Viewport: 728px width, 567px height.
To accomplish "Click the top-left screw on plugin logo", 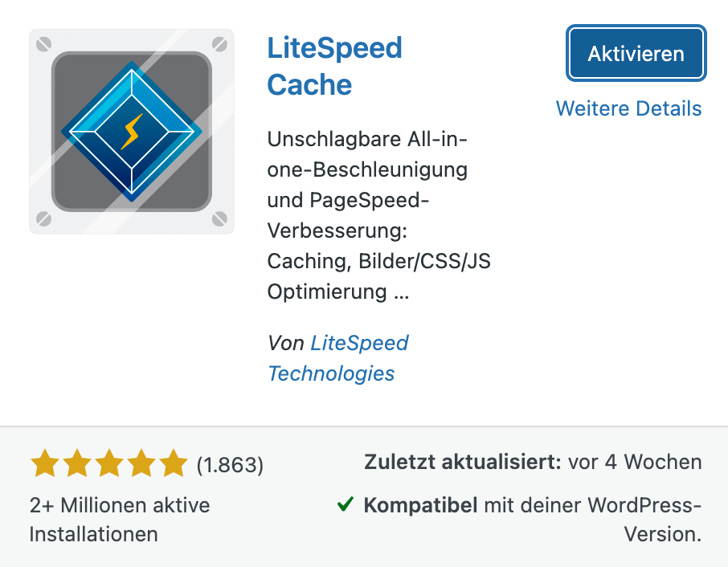I will pyautogui.click(x=43, y=44).
